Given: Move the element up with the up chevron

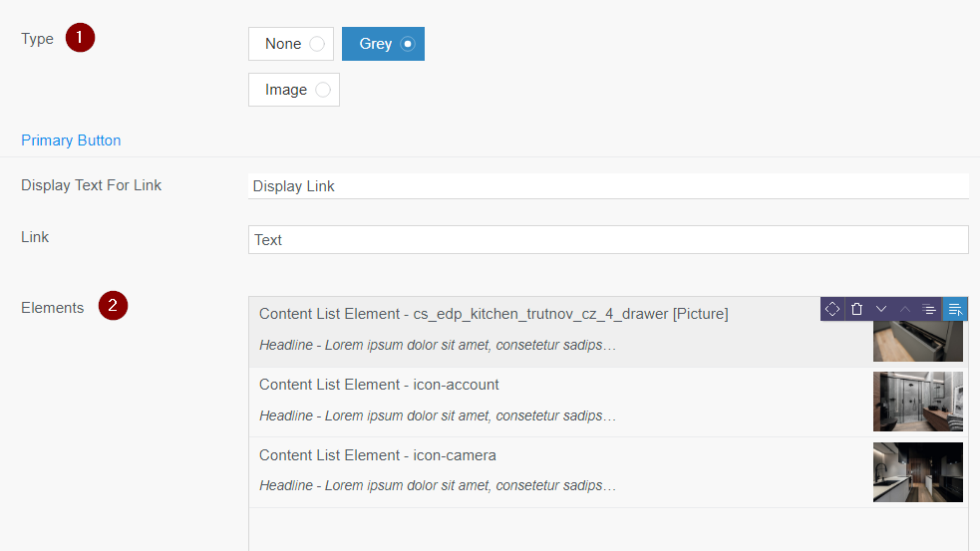Looking at the screenshot, I should coord(905,309).
